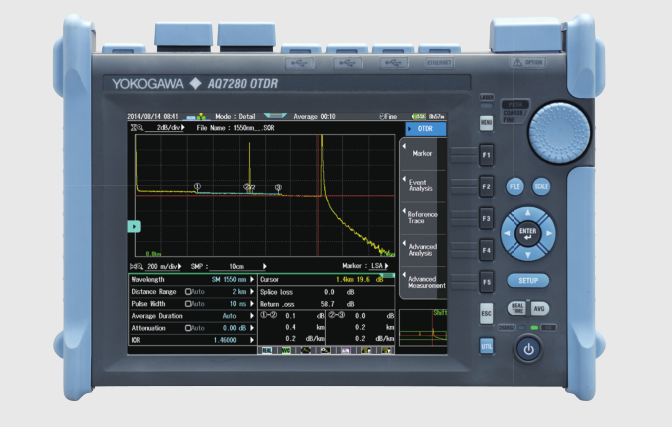This screenshot has width=672, height=427.
Task: Tap the trace overview thumbnail labeled Shift
Action: 423,328
